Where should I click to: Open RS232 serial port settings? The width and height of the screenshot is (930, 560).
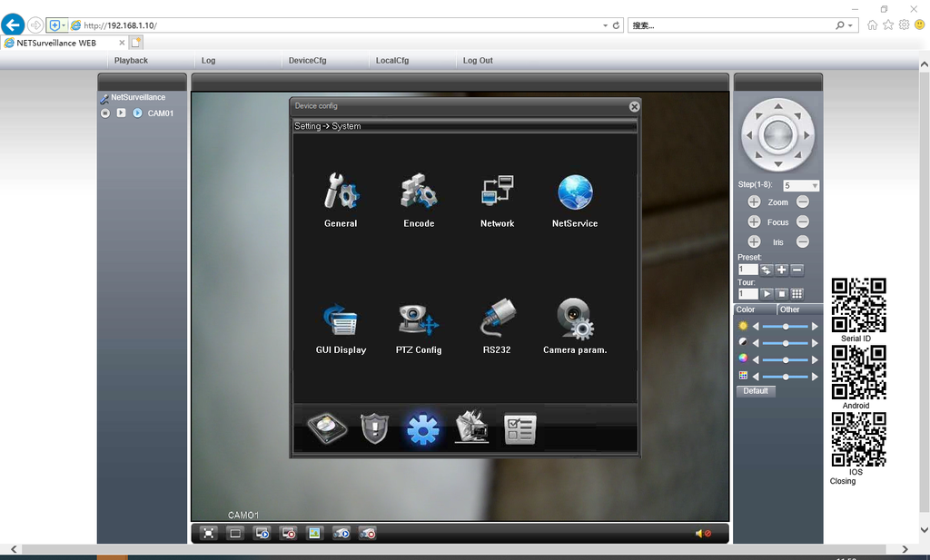point(497,319)
